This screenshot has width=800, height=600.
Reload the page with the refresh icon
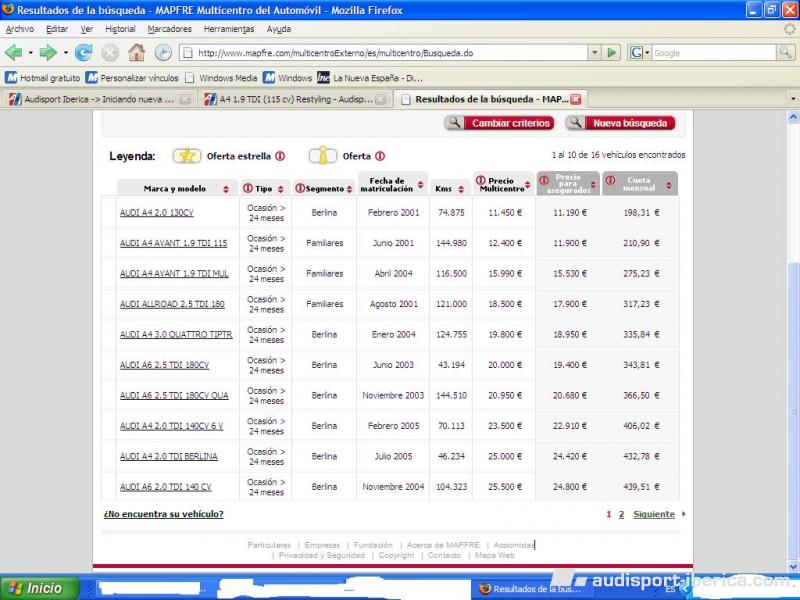point(83,53)
